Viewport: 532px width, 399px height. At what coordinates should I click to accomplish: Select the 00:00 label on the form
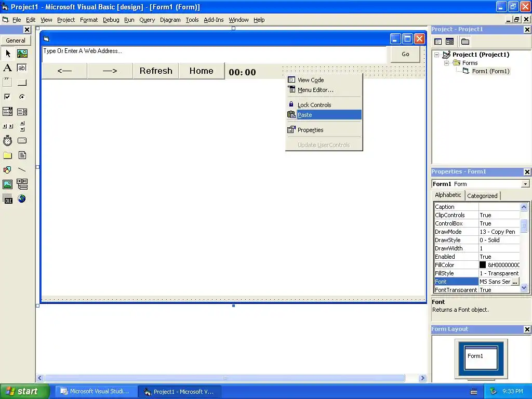pos(242,72)
